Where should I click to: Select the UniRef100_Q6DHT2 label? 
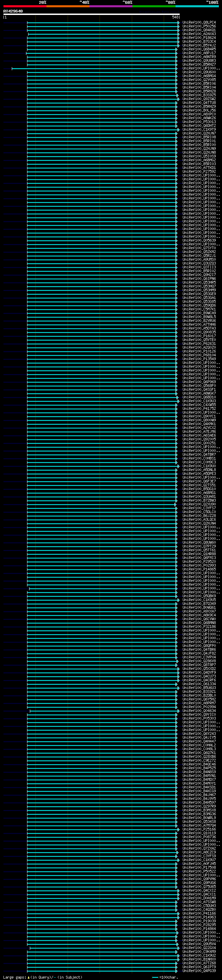[199, 125]
